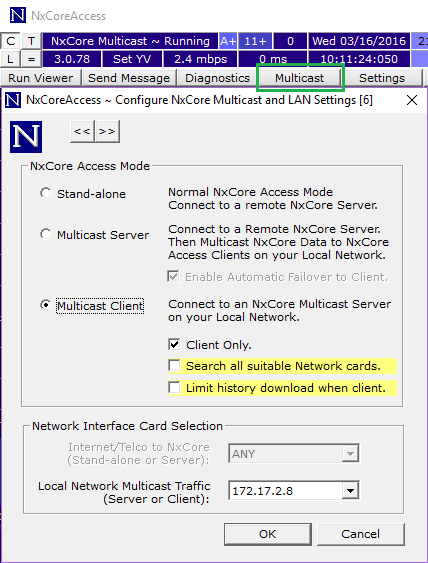Image resolution: width=428 pixels, height=563 pixels.
Task: Open the Multicast tab
Action: (x=300, y=78)
